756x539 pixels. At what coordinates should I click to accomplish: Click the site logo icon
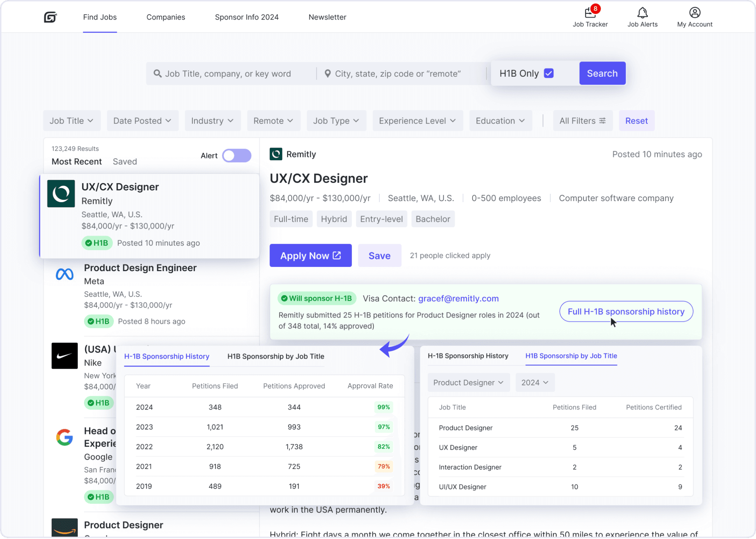coord(50,17)
